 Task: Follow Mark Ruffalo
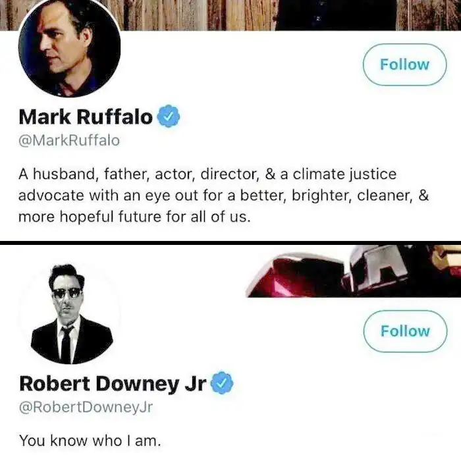coord(404,65)
